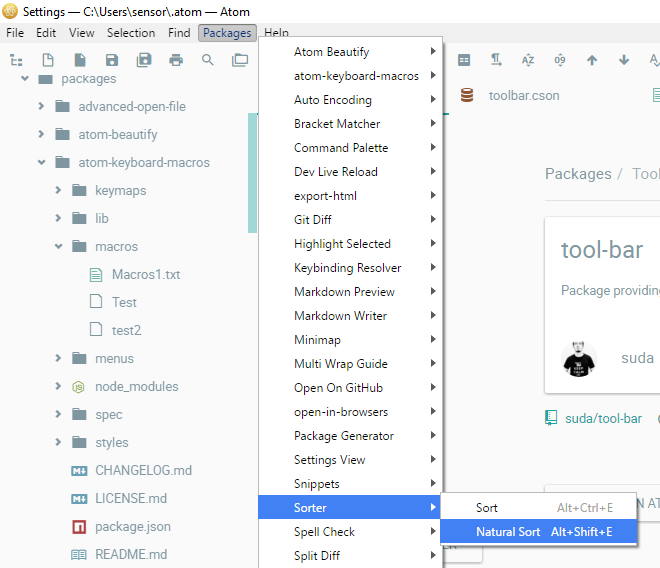Click the Atom logo in the title bar
Image resolution: width=660 pixels, height=568 pixels.
(x=10, y=11)
